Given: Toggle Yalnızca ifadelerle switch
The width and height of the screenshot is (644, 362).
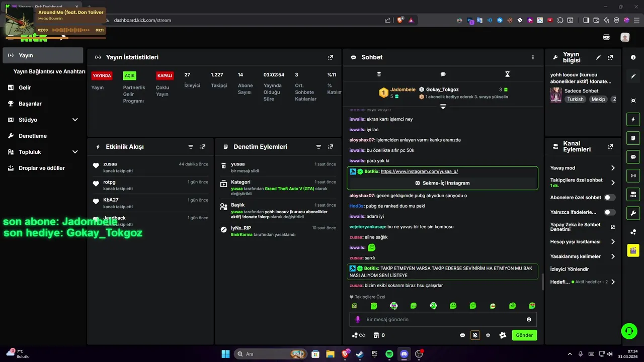Looking at the screenshot, I should coord(610,212).
